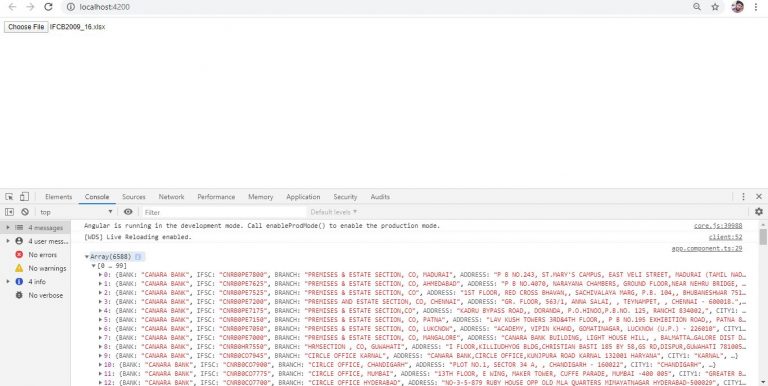Switch to the Console tab
The width and height of the screenshot is (768, 386).
[x=96, y=196]
